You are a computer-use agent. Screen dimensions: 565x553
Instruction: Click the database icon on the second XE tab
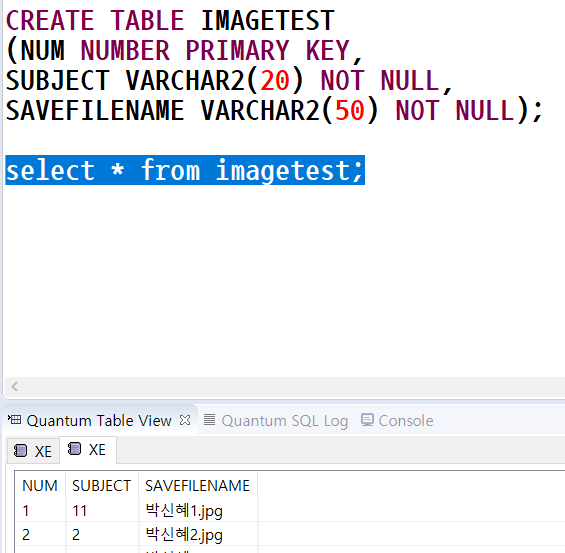click(x=75, y=449)
